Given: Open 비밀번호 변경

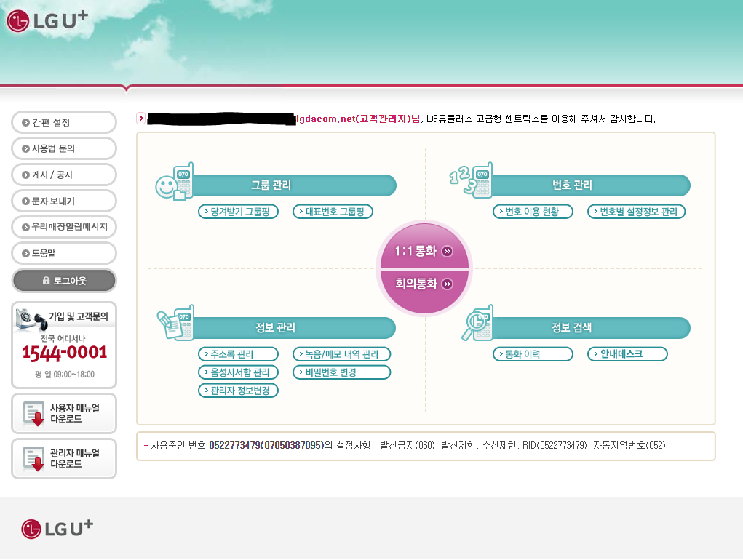Looking at the screenshot, I should point(341,372).
